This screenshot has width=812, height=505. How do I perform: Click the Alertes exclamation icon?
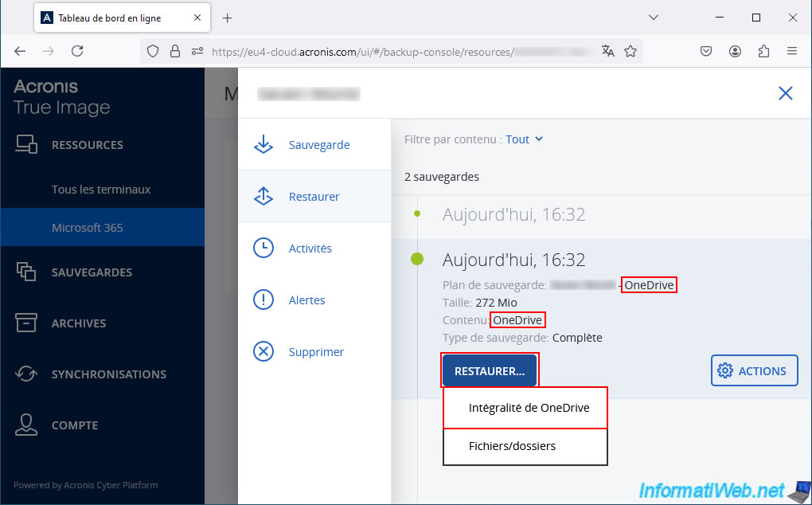(x=263, y=299)
